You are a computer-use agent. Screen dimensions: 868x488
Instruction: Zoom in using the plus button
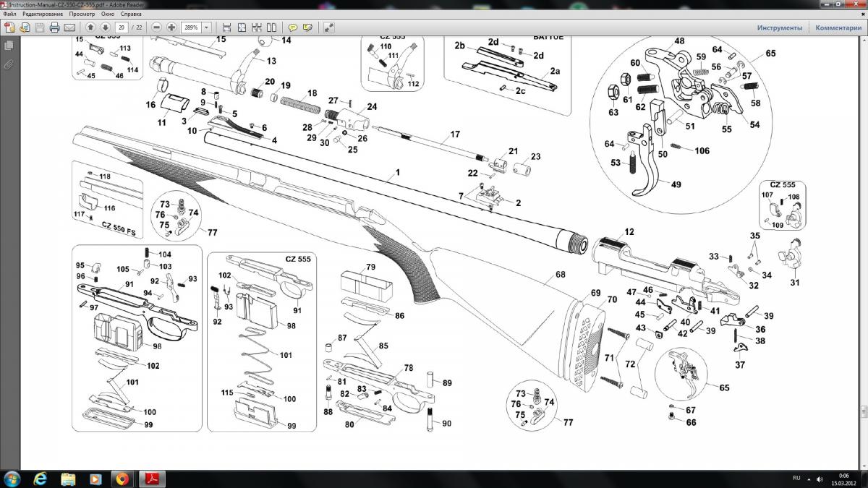click(x=171, y=27)
